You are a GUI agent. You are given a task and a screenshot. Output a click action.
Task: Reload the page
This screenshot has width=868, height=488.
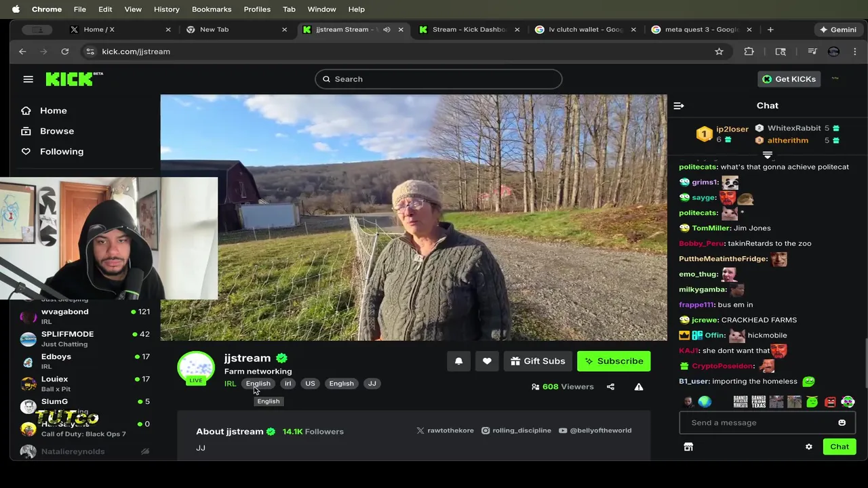tap(64, 52)
